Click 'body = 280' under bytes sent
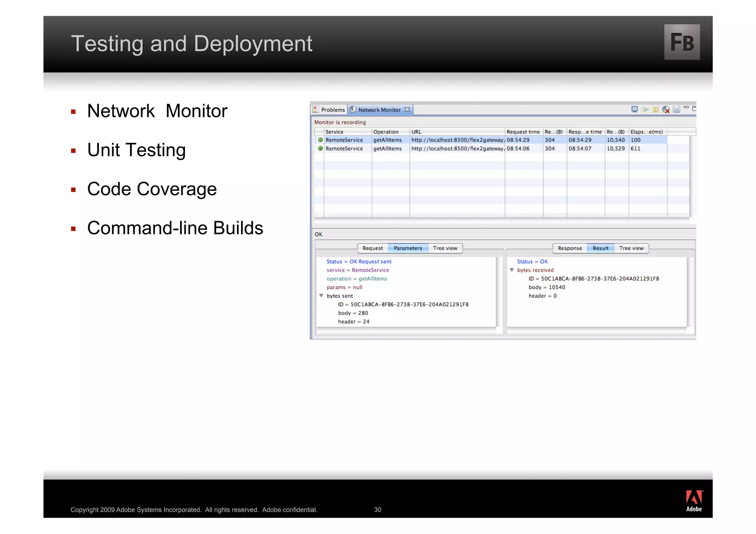The height and width of the screenshot is (534, 756). (353, 313)
